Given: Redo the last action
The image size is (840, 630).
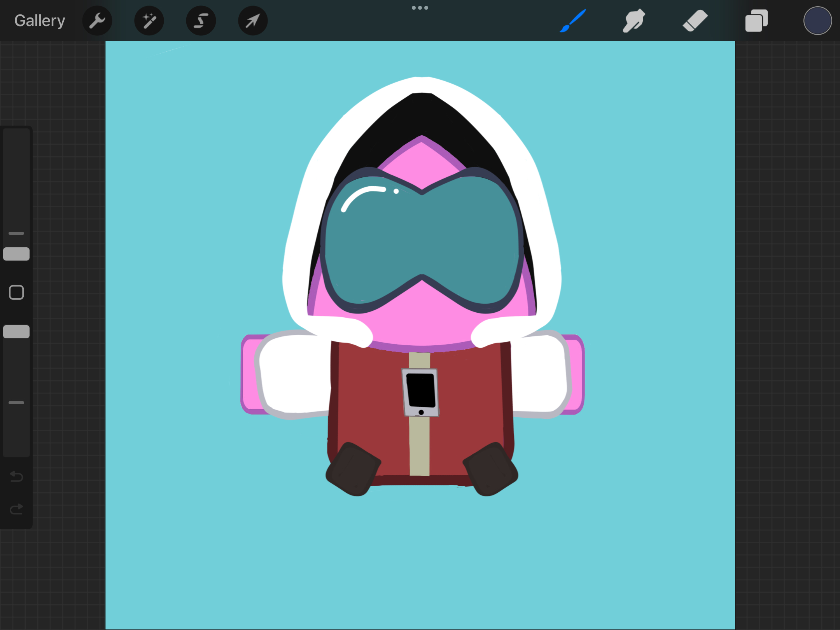Looking at the screenshot, I should [x=16, y=509].
